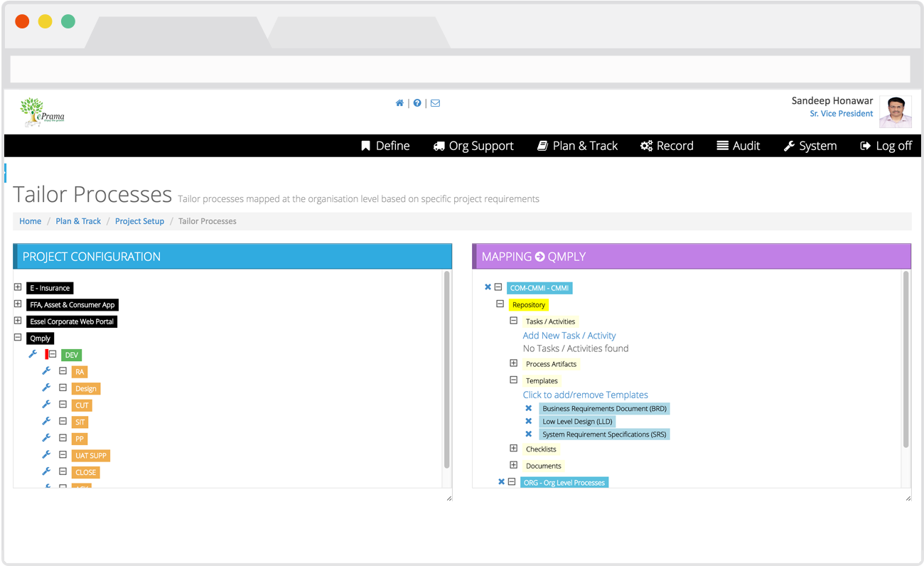Click wrench icon next to Design
The width and height of the screenshot is (924, 566).
tap(46, 388)
